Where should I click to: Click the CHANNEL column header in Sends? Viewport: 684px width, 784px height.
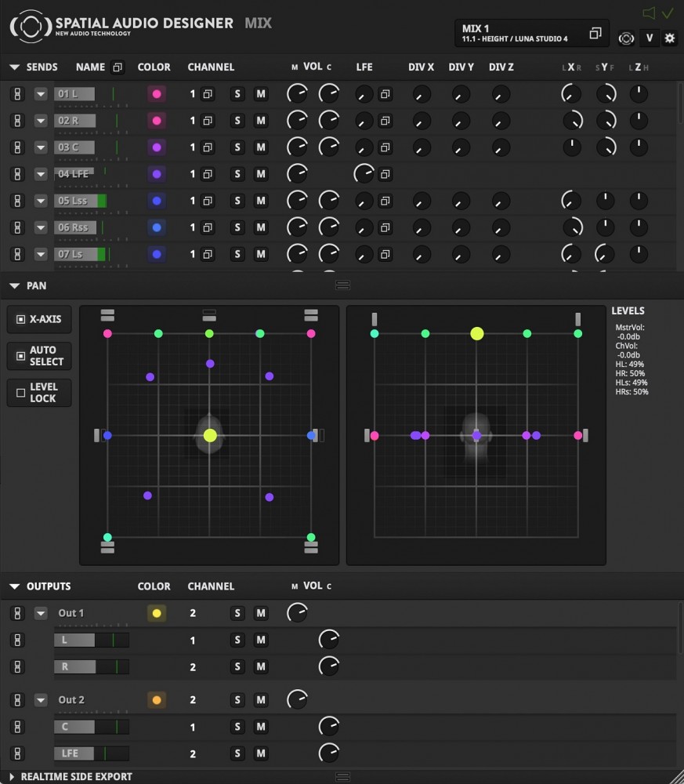pos(211,67)
